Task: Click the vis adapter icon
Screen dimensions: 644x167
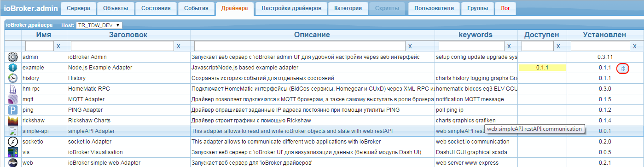Action: click(x=13, y=152)
